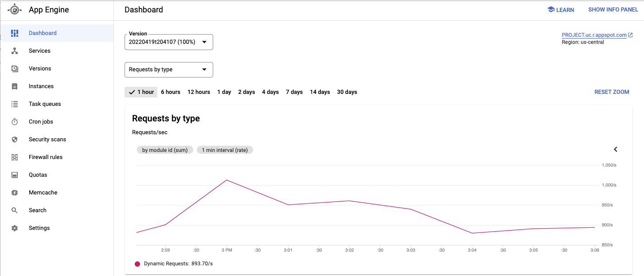Click the 'by module id (sum)' chip
The image size is (644, 276).
(165, 150)
